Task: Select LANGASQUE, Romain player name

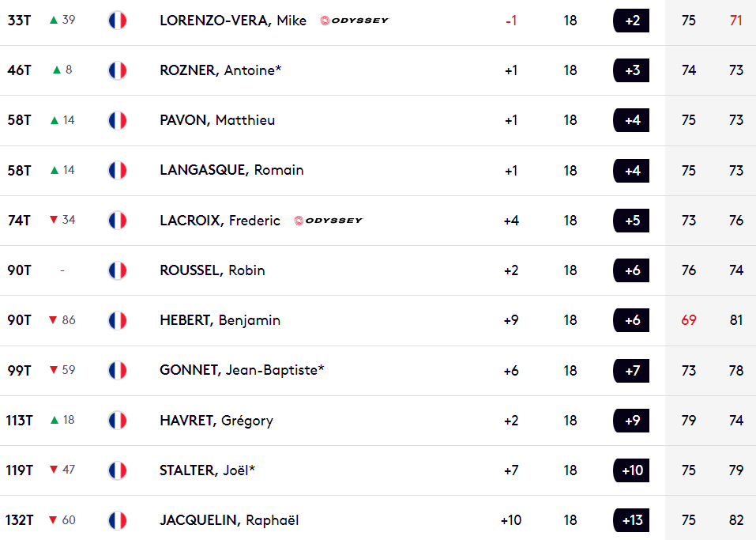Action: [231, 170]
